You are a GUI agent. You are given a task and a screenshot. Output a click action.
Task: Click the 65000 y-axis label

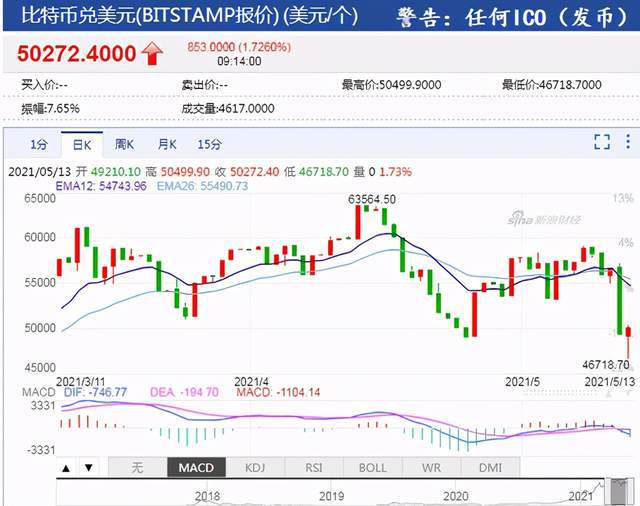pos(40,199)
